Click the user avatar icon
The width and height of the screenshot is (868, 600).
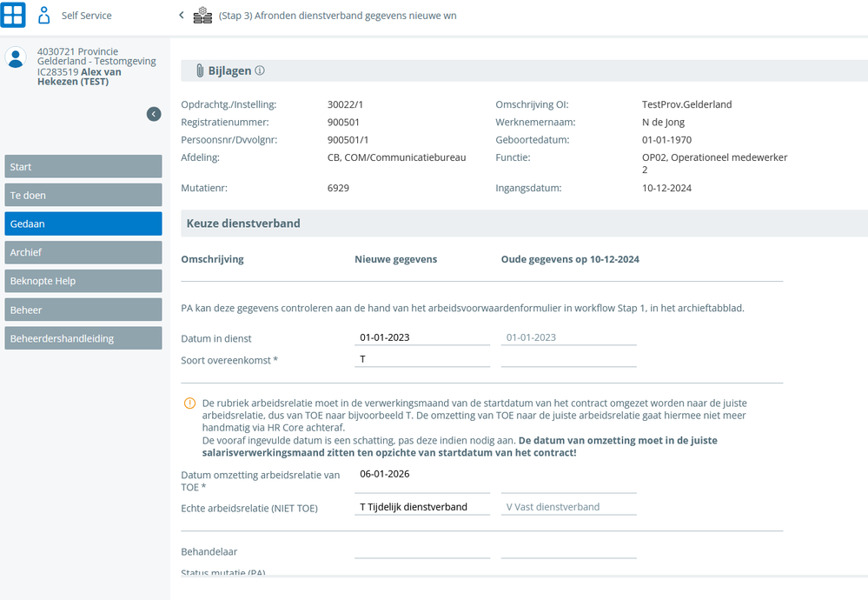[16, 57]
